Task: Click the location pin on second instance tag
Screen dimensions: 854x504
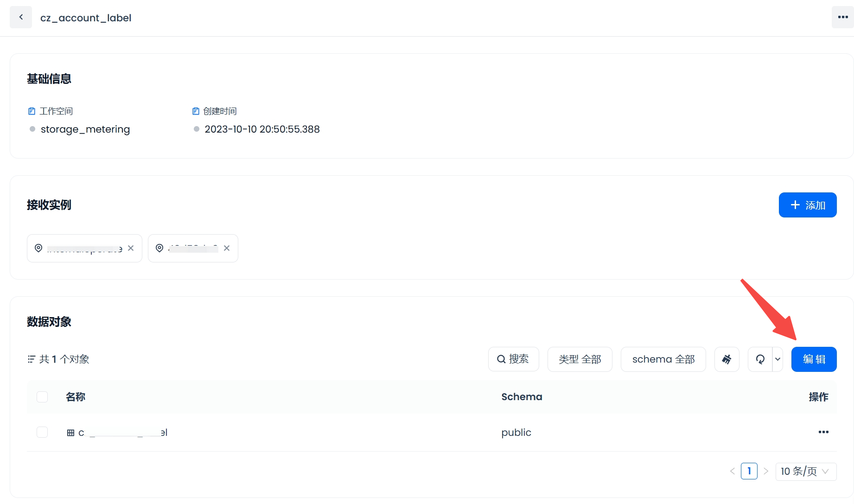Action: (x=159, y=249)
